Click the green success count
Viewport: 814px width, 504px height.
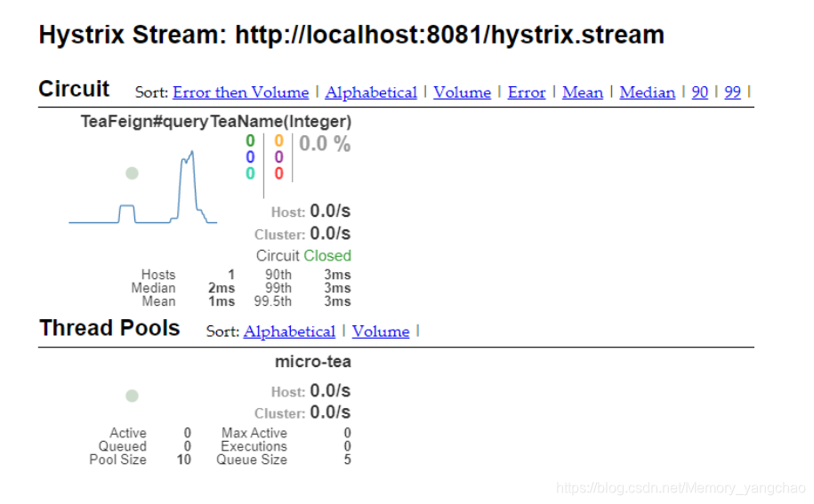250,140
